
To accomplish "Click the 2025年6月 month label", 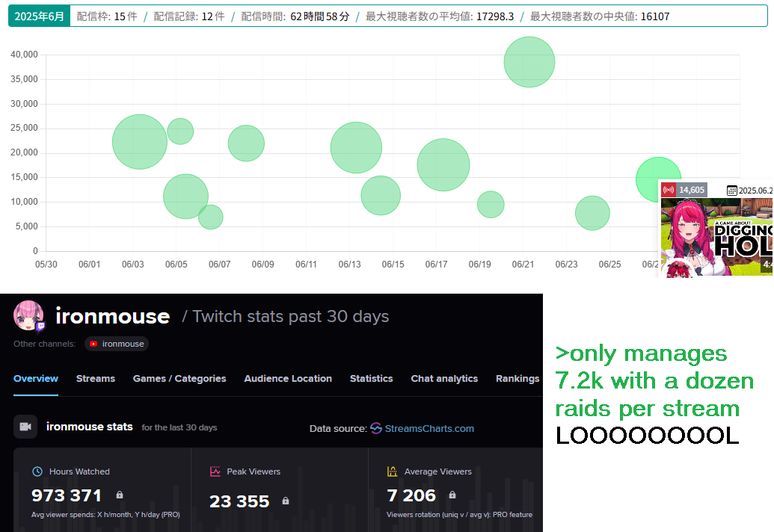I will [40, 16].
